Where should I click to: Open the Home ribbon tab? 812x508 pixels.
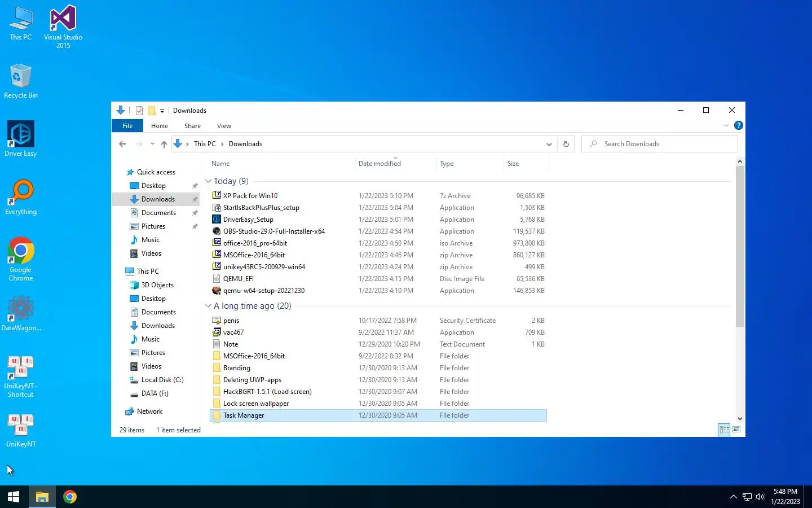click(x=160, y=126)
